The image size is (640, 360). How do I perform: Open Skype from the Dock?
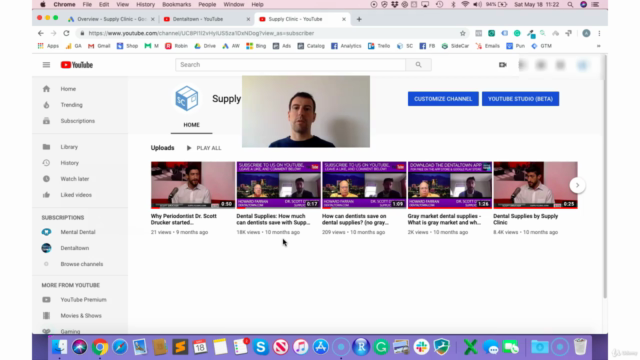click(x=260, y=347)
